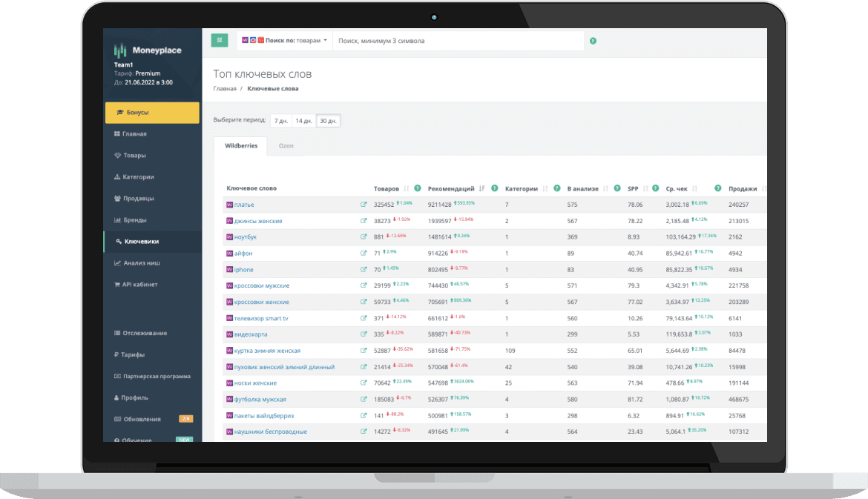Select the 30 дн. period option

(328, 121)
